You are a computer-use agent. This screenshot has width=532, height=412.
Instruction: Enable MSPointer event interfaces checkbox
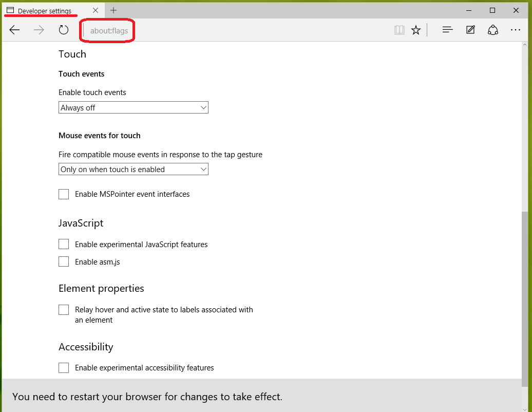(64, 194)
